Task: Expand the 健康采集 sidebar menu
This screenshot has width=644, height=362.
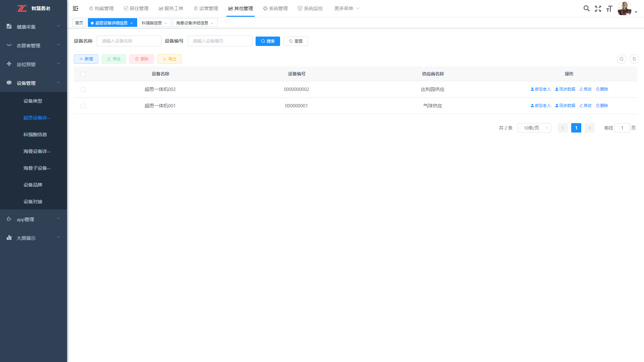Action: point(34,27)
